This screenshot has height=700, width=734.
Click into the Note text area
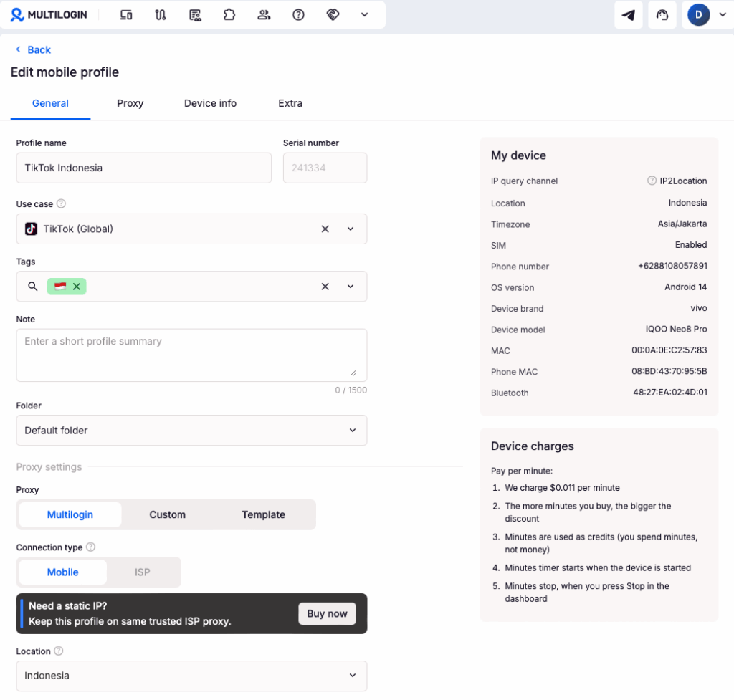[x=191, y=355]
